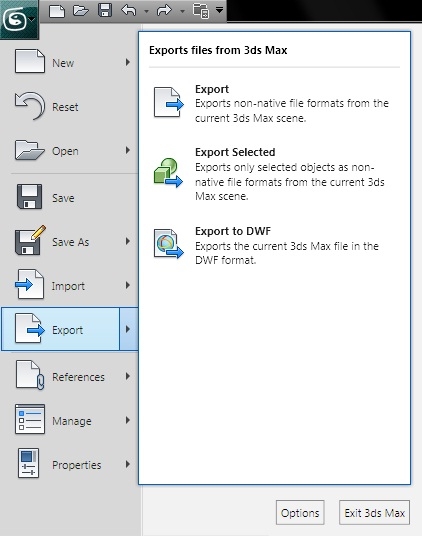Click the 3ds Max application logo button
Screen dimensions: 422x536
[x=19, y=19]
